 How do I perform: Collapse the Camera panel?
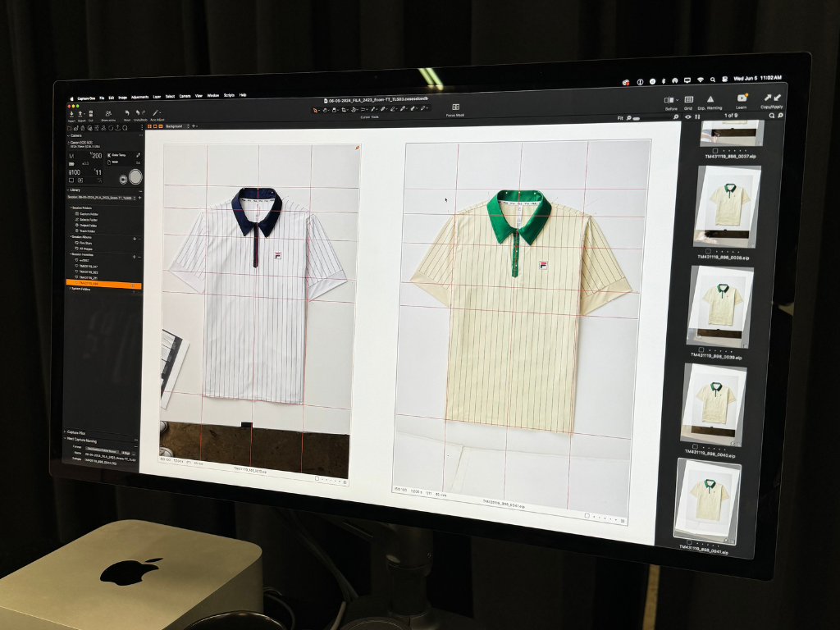pyautogui.click(x=69, y=135)
